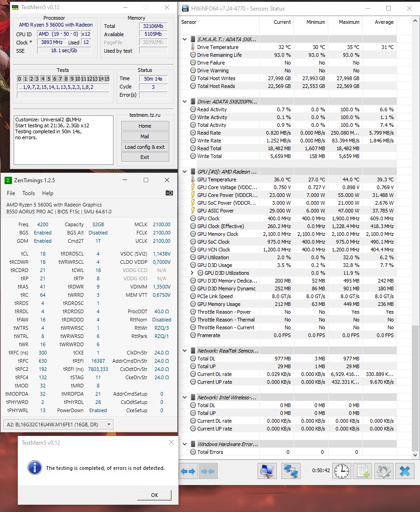Collapse Windows Hardware Errors group

(185, 444)
